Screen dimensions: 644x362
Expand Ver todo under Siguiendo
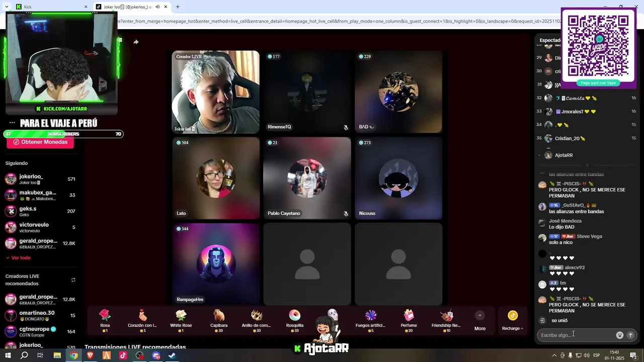click(18, 257)
